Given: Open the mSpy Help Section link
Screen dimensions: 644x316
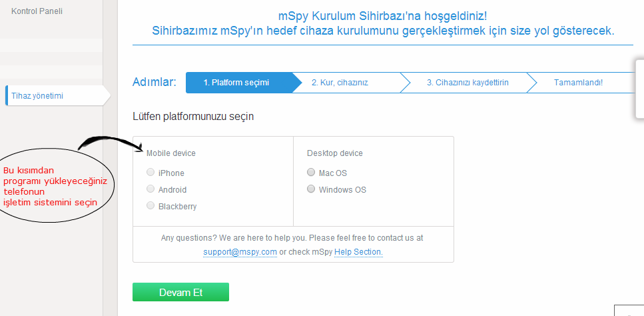Looking at the screenshot, I should pyautogui.click(x=358, y=252).
